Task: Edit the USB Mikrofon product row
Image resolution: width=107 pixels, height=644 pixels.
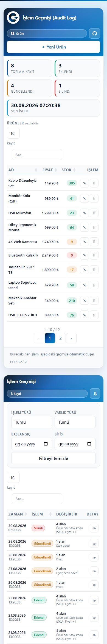Action: click(85, 213)
